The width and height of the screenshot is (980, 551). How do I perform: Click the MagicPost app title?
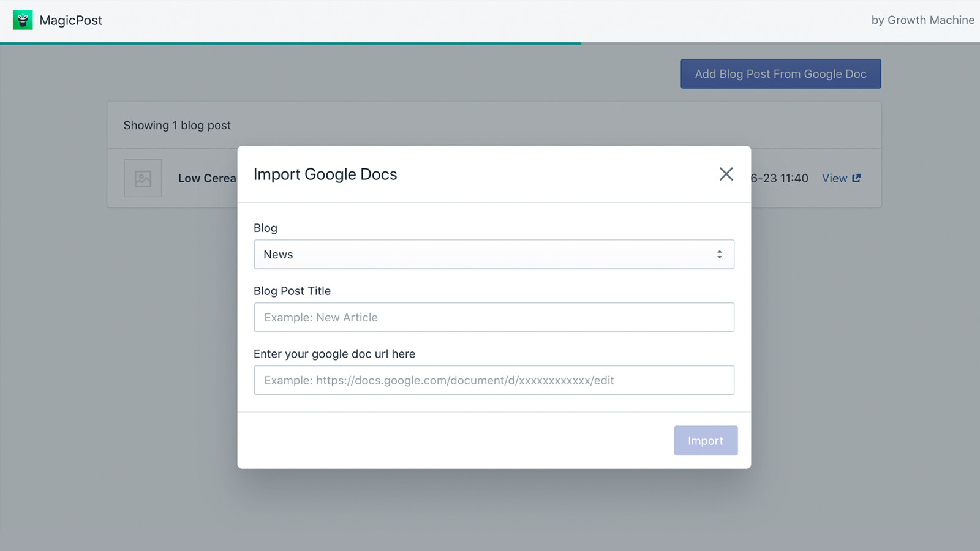[x=71, y=20]
